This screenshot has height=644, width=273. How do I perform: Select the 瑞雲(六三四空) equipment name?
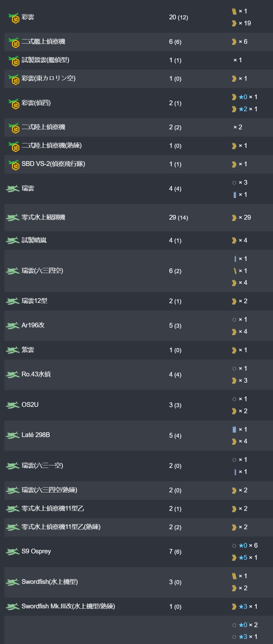[x=42, y=271]
